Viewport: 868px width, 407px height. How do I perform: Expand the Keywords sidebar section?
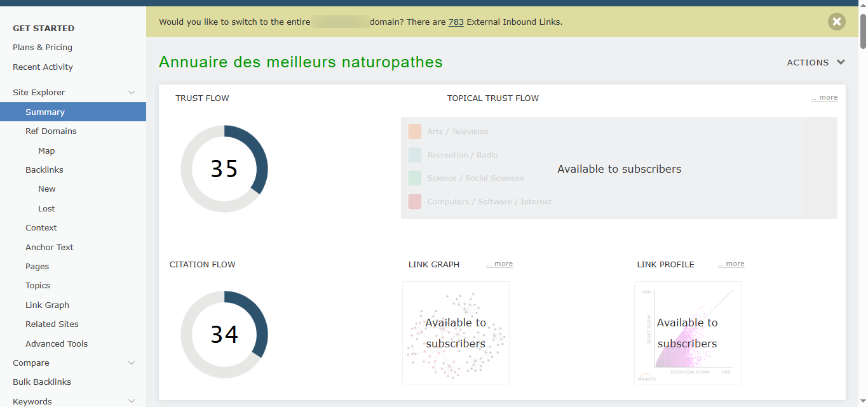pyautogui.click(x=132, y=401)
